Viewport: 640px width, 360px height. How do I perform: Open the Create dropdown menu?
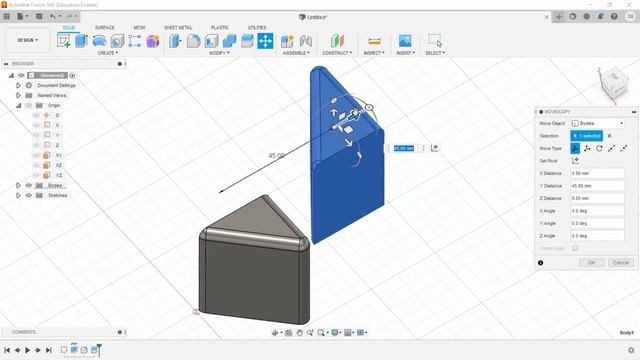pyautogui.click(x=108, y=53)
